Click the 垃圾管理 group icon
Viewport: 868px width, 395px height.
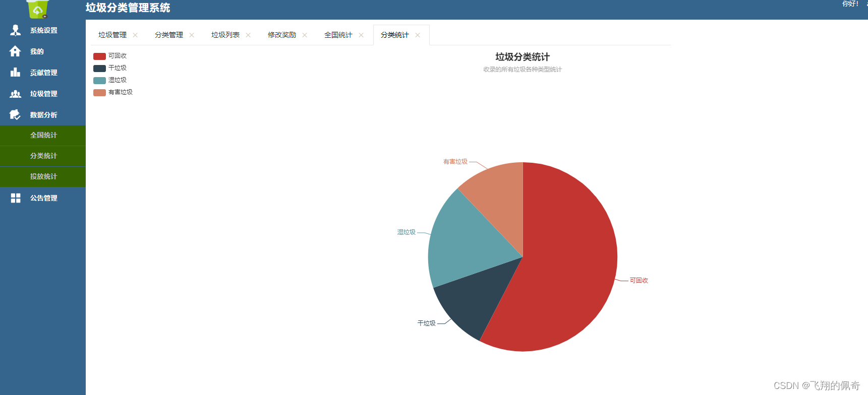click(16, 94)
